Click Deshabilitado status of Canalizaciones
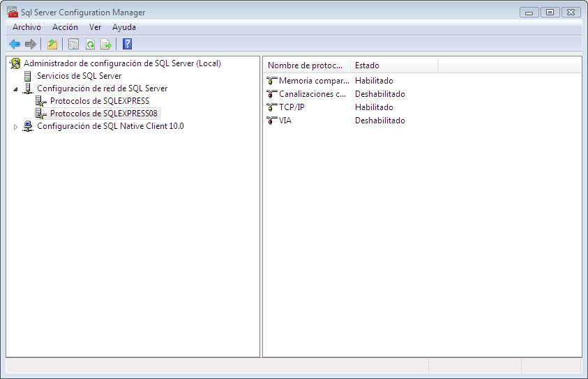588x379 pixels. coord(380,94)
